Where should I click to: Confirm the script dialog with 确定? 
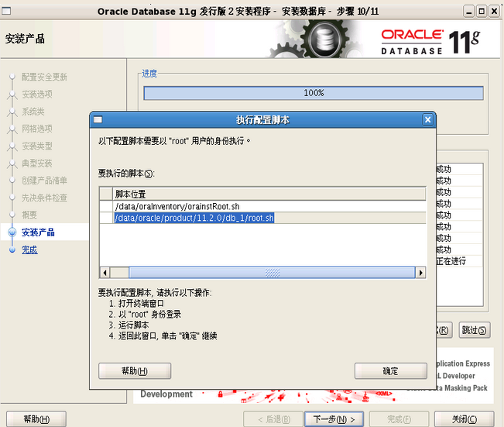(x=390, y=371)
